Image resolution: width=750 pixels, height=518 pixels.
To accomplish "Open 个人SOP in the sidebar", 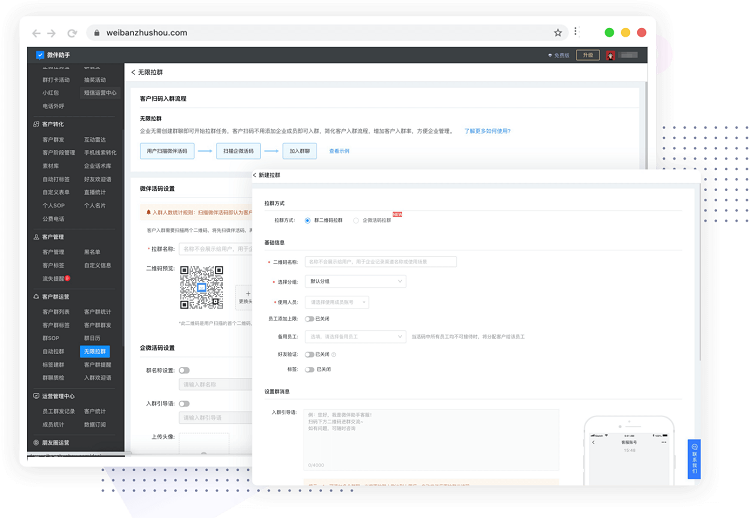I will 53,205.
